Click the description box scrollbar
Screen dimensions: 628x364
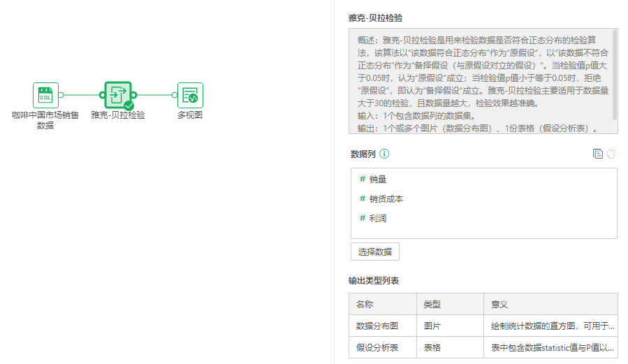(615, 73)
